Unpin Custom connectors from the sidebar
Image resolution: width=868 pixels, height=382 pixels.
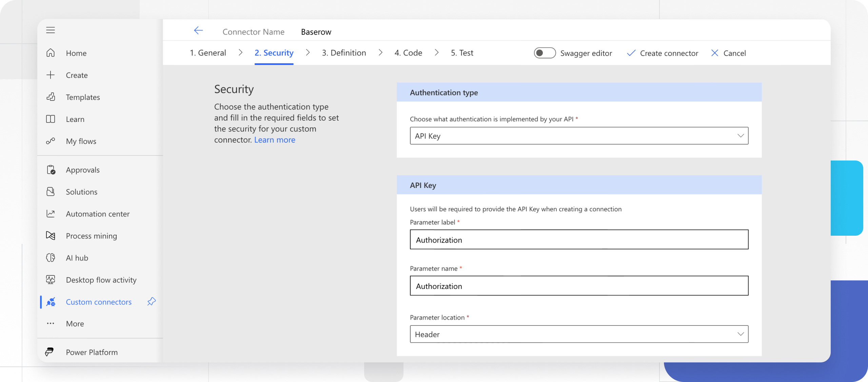point(151,302)
